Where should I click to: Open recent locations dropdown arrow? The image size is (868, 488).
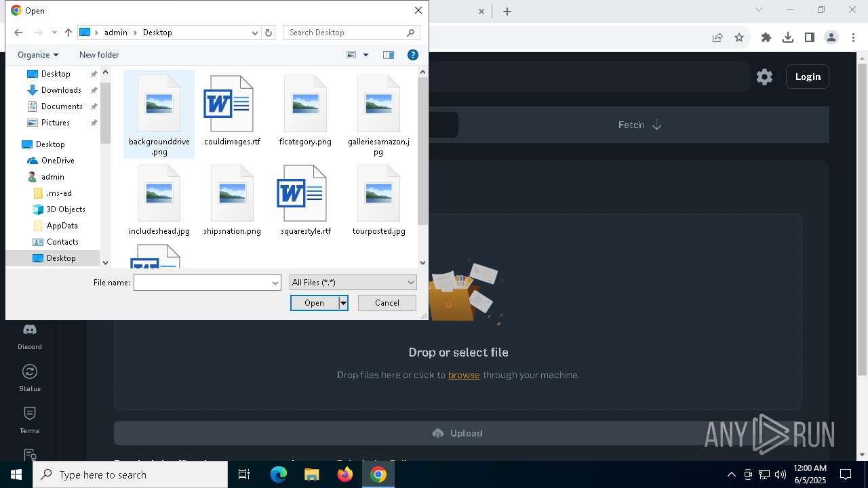click(54, 33)
